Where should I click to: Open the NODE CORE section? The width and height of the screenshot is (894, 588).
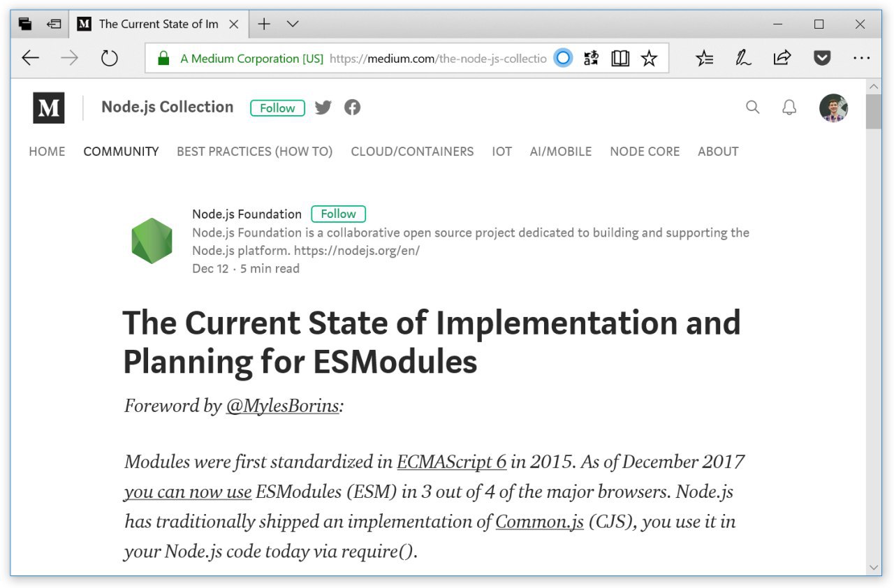pyautogui.click(x=645, y=152)
